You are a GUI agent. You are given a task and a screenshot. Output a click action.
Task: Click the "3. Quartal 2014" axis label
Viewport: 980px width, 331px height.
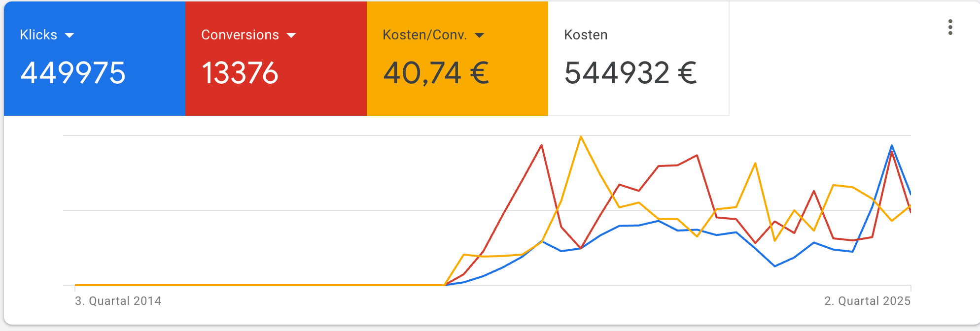pyautogui.click(x=118, y=301)
